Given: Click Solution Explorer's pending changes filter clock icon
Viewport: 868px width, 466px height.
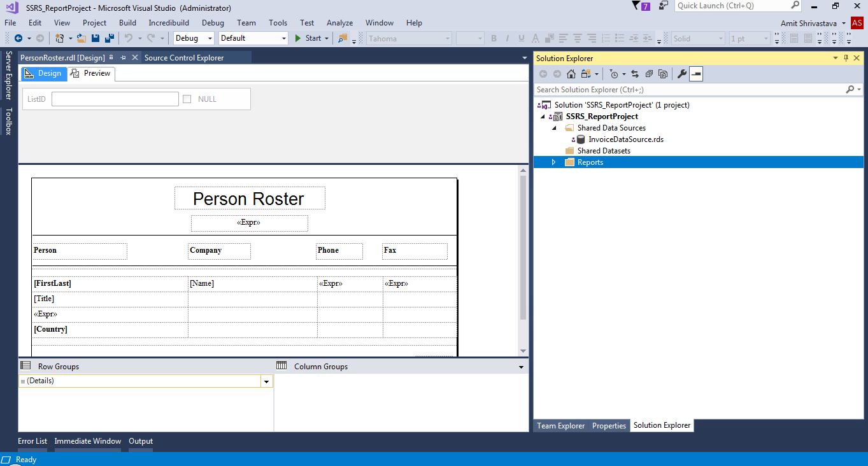Looking at the screenshot, I should [x=613, y=74].
